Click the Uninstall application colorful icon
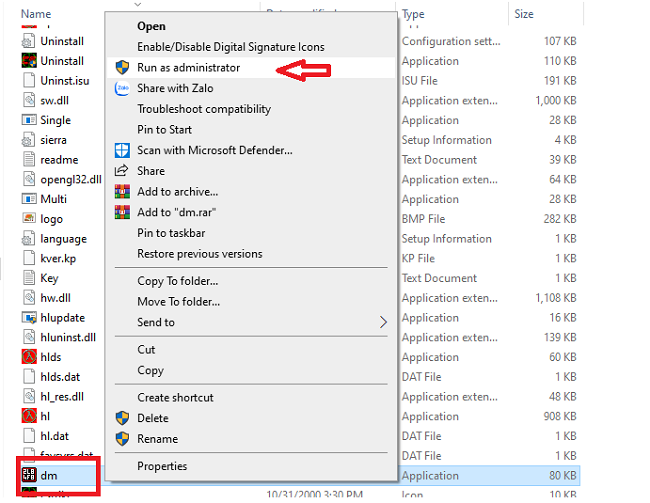This screenshot has width=650, height=503. pos(29,61)
